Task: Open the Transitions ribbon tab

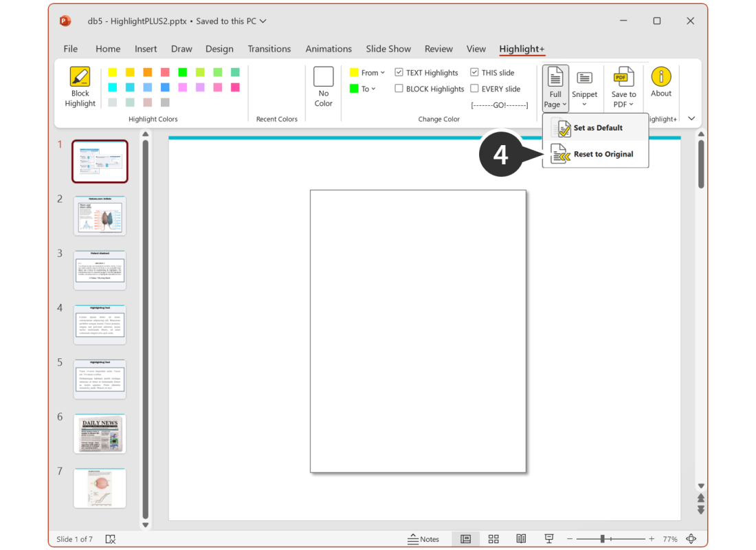Action: tap(269, 49)
